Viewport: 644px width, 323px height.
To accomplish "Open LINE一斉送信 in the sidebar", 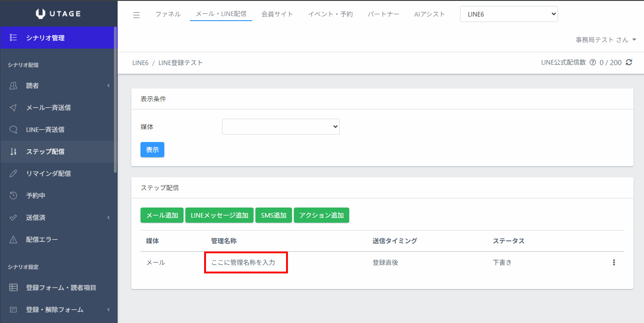I will (x=57, y=130).
